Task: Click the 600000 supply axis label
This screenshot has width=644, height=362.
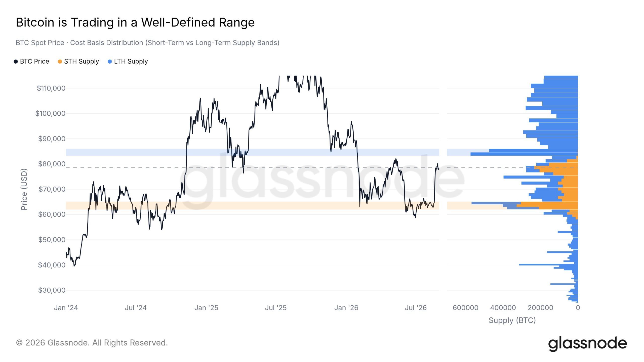Action: click(465, 308)
